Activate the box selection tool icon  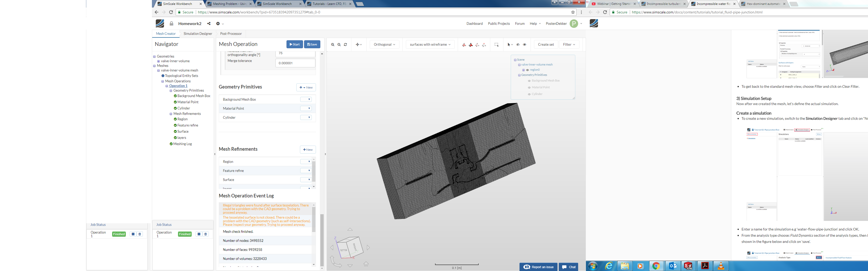click(x=496, y=44)
